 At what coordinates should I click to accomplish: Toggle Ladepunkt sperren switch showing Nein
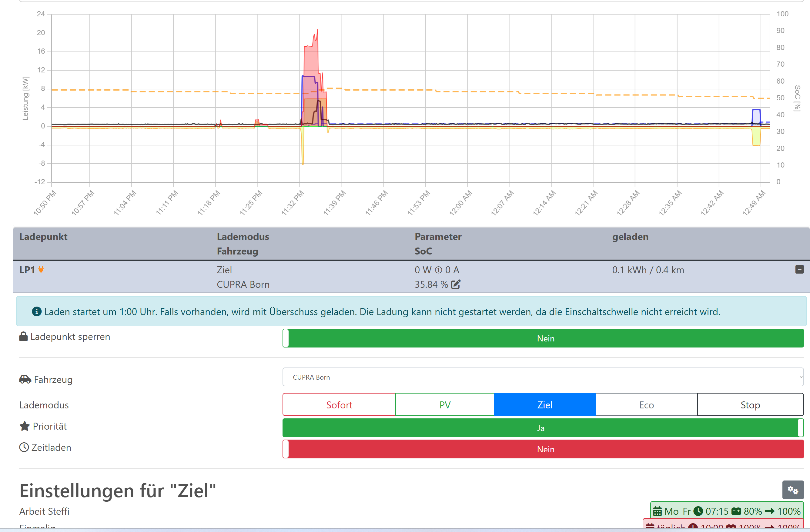click(543, 338)
